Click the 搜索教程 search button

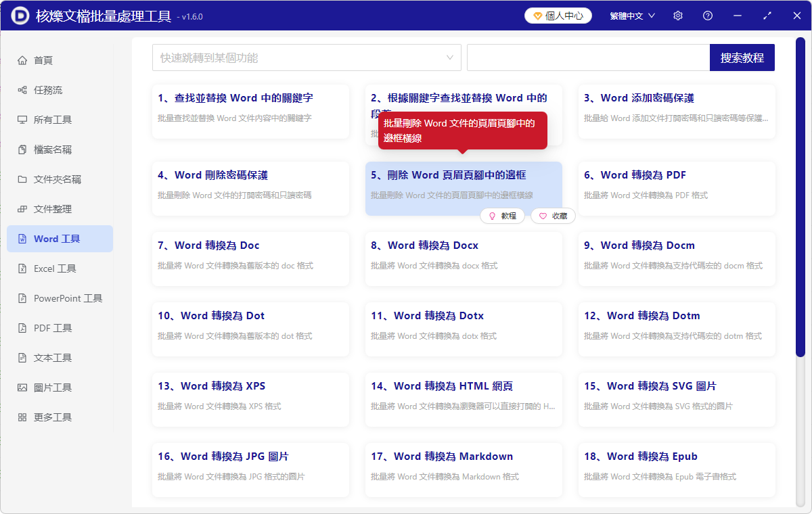click(x=742, y=57)
